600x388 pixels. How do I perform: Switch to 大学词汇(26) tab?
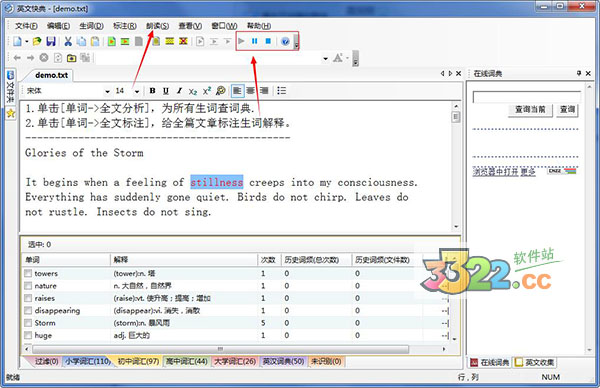(235, 361)
